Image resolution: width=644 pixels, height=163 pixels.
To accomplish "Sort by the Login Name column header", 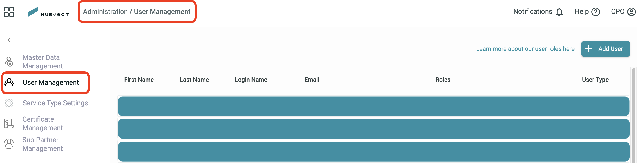I will pos(251,80).
